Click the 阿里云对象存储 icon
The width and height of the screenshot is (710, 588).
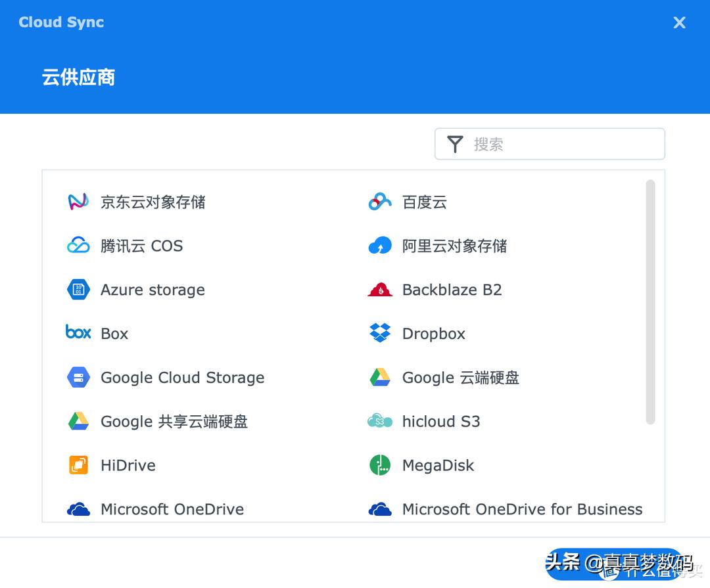(x=379, y=245)
